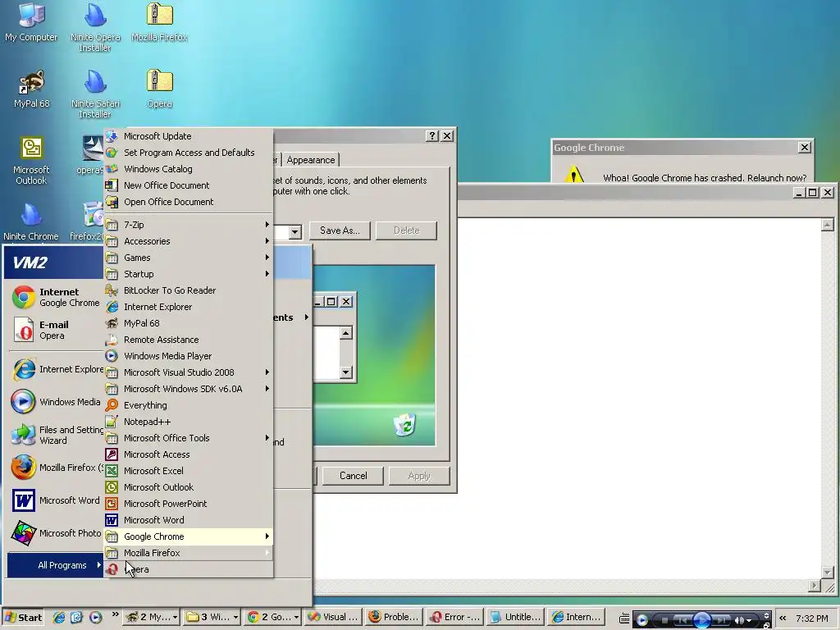Open Windows Media Player in left Start column

coord(56,402)
